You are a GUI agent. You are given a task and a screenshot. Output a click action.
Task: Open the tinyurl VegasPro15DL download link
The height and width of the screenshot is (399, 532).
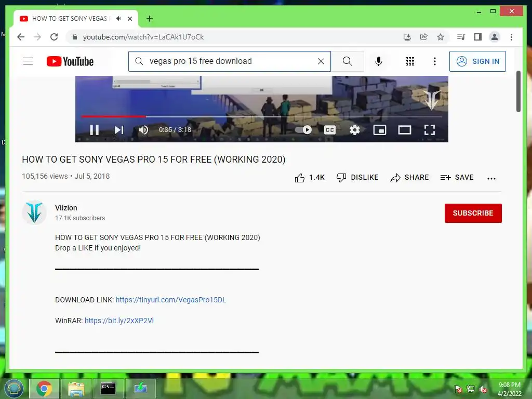pos(170,300)
